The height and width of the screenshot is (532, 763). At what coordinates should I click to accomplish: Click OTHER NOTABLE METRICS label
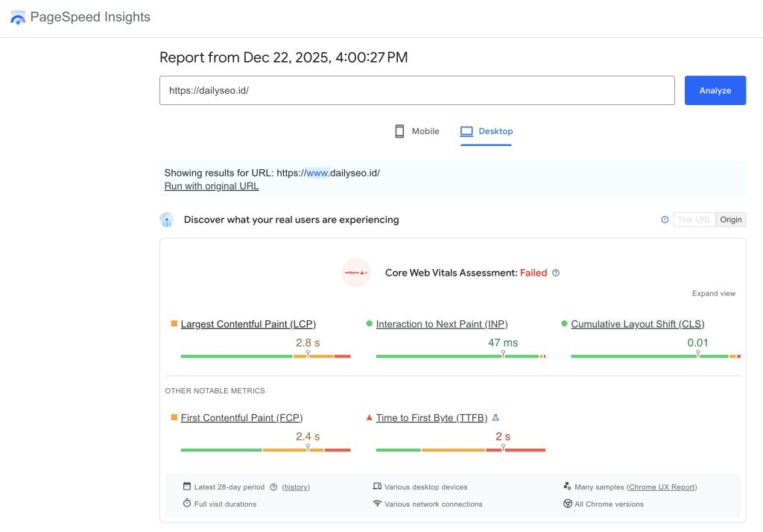coord(215,391)
